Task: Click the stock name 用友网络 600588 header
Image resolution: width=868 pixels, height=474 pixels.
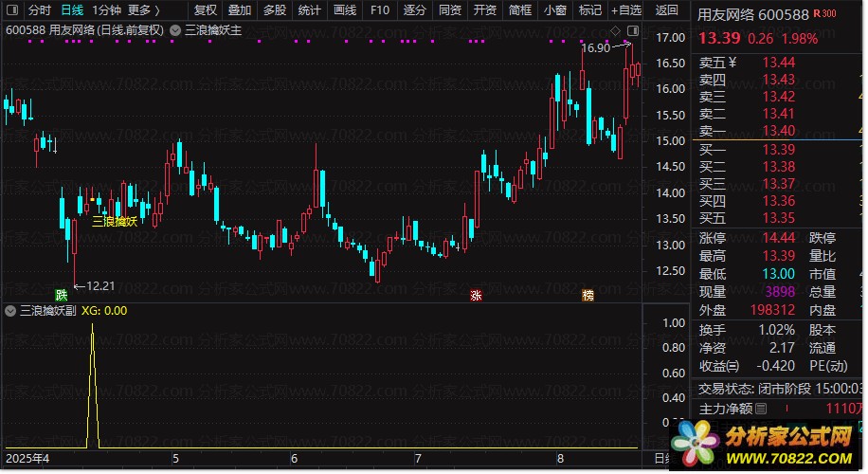Action: coord(752,15)
